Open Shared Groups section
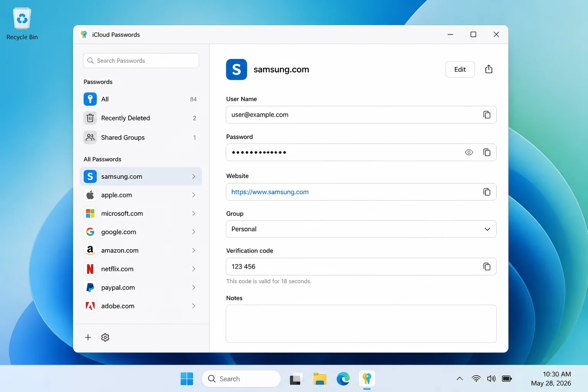The image size is (588, 392). (x=141, y=137)
